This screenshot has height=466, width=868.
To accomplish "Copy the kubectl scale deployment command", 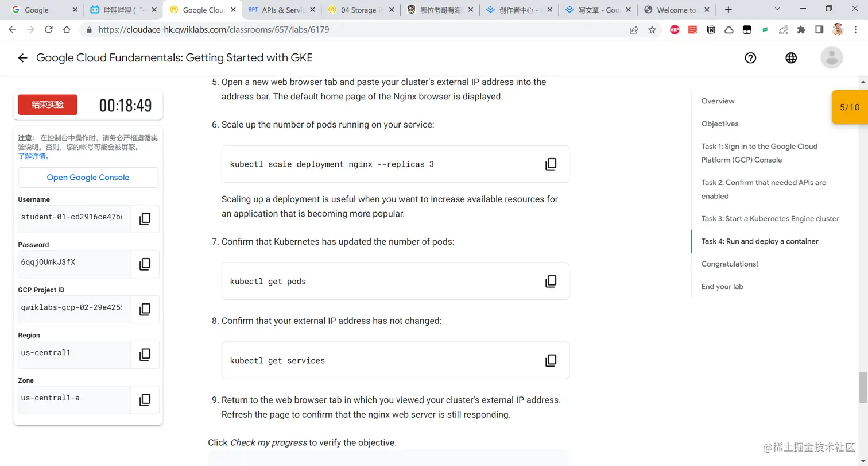I will (x=551, y=164).
